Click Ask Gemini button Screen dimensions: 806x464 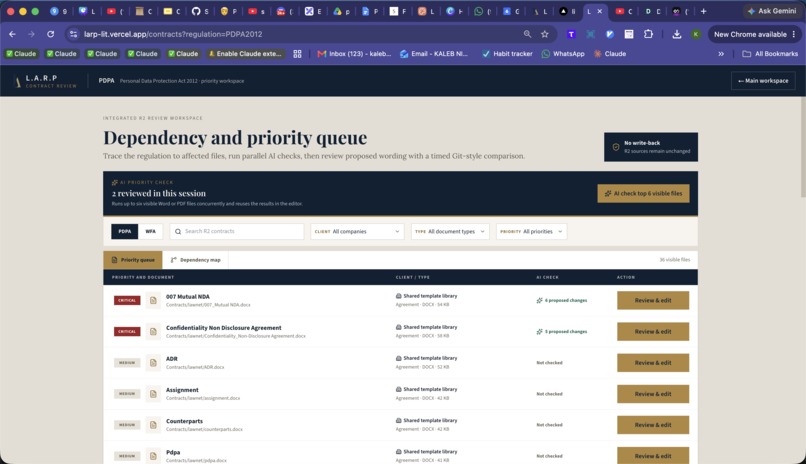click(x=772, y=11)
